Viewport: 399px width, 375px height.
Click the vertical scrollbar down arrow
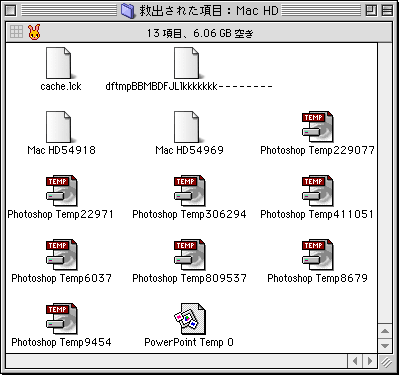tap(385, 345)
